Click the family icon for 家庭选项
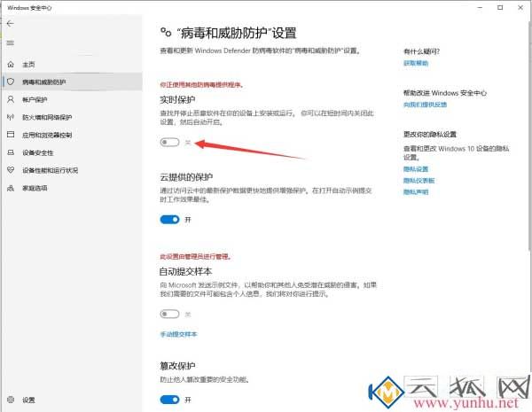 pyautogui.click(x=11, y=188)
